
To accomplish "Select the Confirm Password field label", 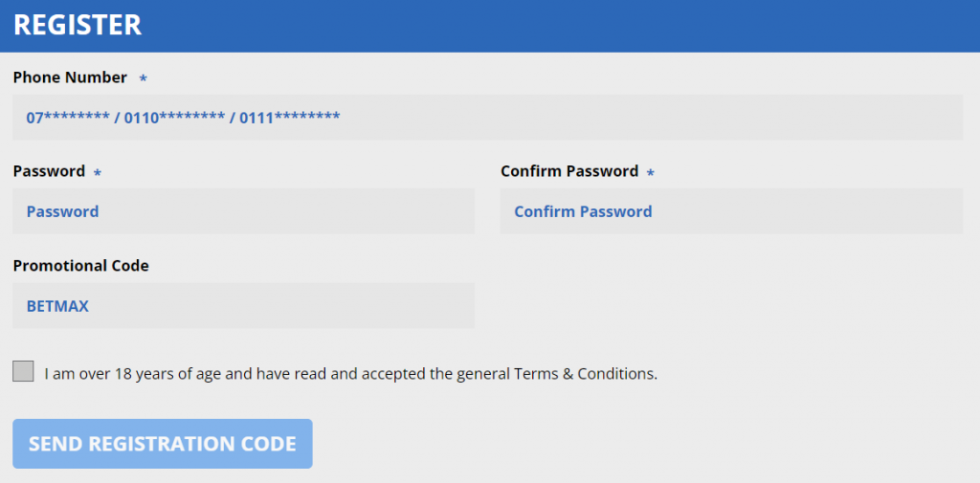I will pos(569,171).
